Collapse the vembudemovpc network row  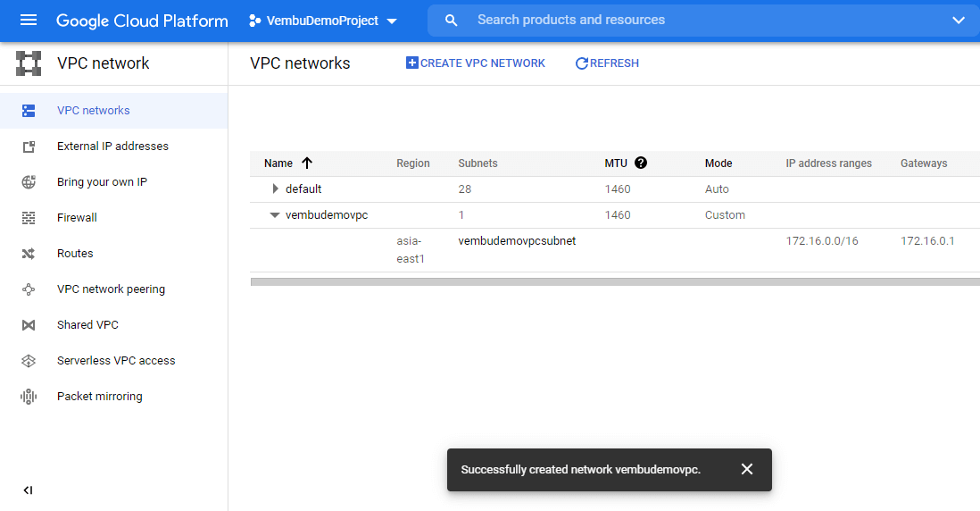pyautogui.click(x=274, y=215)
